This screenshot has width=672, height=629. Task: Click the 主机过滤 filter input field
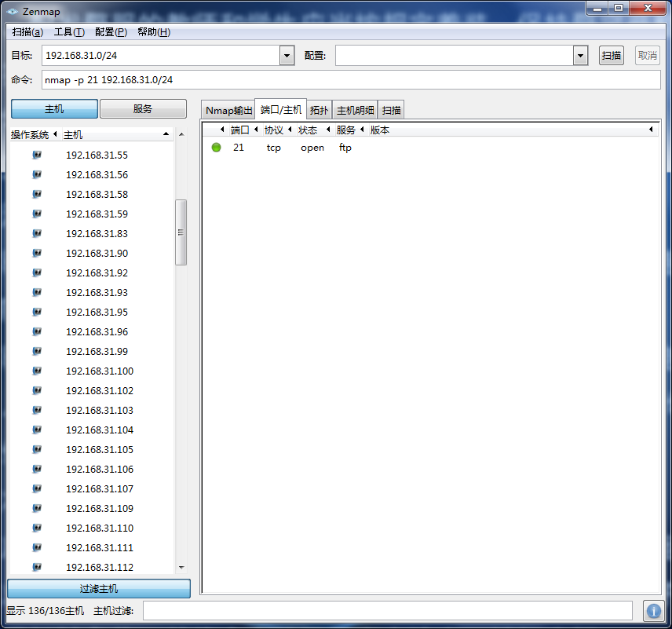pyautogui.click(x=388, y=611)
